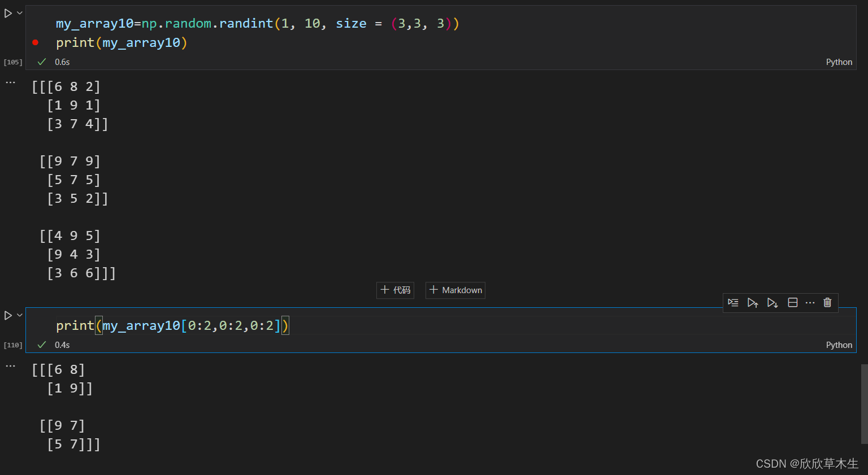Click success checkmark of second cell 0.4s
868x475 pixels.
(42, 345)
